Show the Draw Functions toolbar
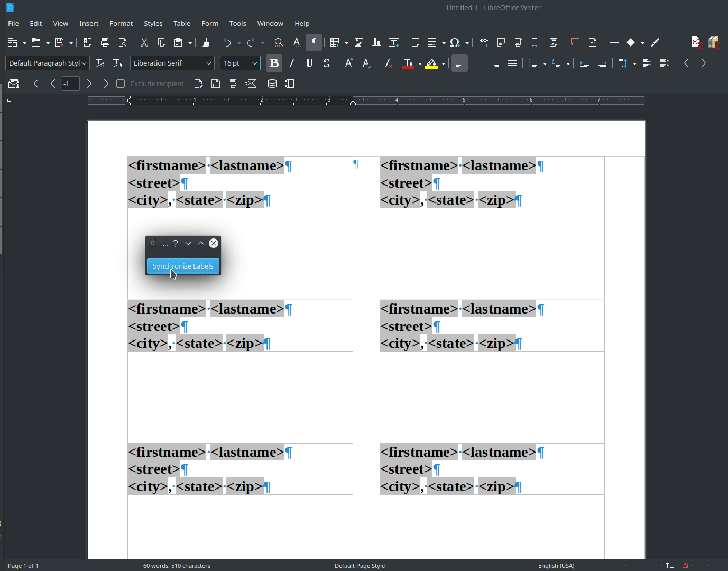Viewport: 728px width, 571px height. [656, 42]
